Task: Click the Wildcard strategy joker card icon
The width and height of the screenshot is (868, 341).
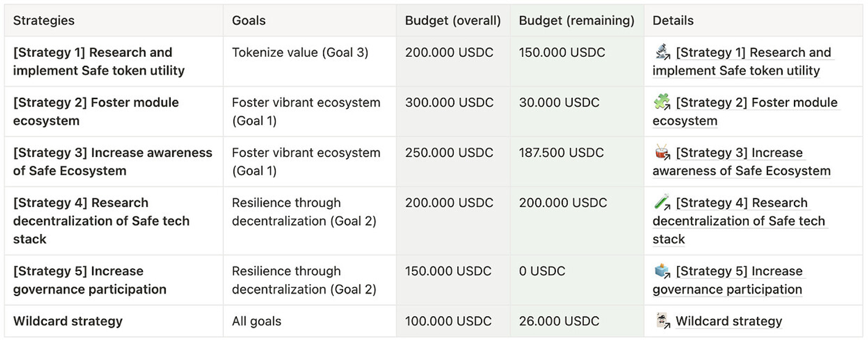Action: [x=663, y=321]
